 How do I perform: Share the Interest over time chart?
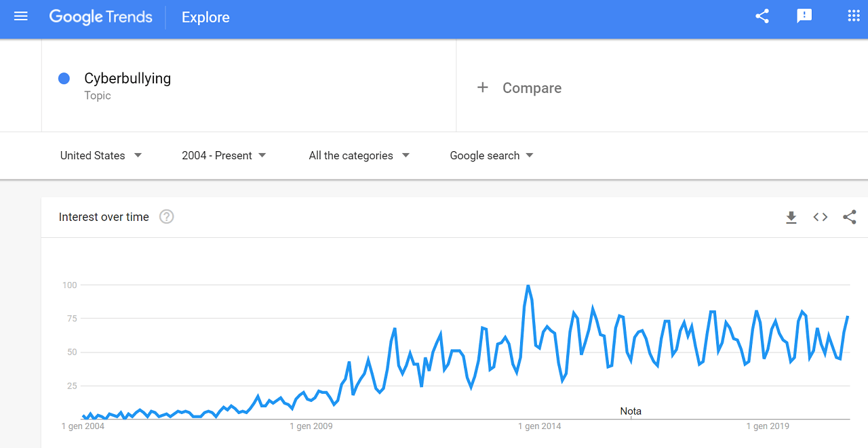(850, 217)
